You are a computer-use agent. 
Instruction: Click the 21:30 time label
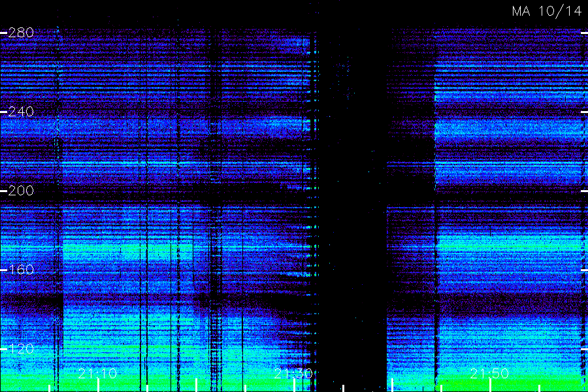293,373
